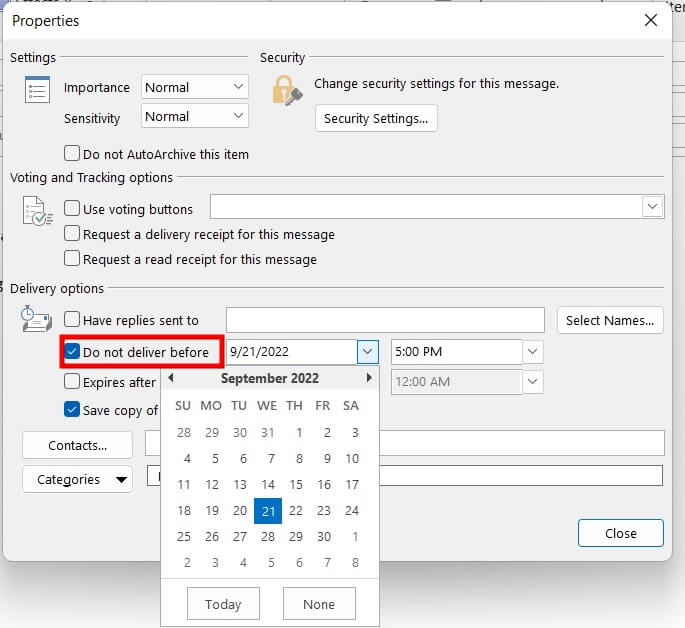The width and height of the screenshot is (685, 628).
Task: Click Today in the calendar
Action: pyautogui.click(x=223, y=604)
